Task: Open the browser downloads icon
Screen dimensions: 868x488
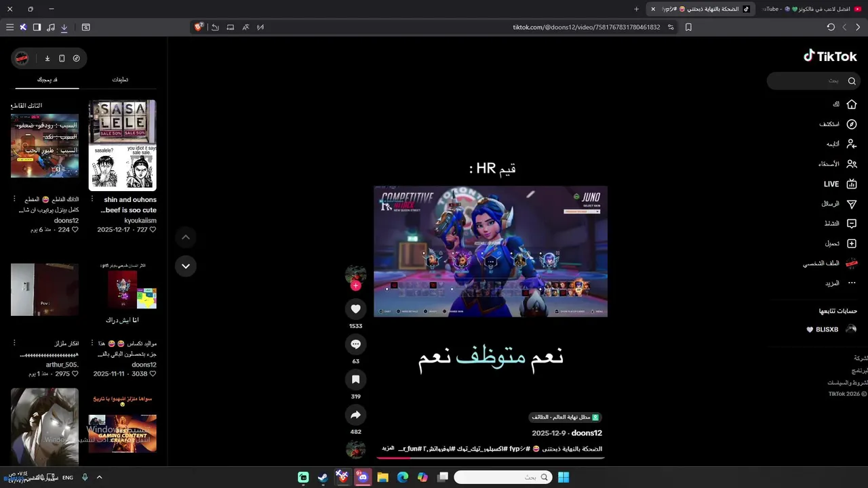Action: coord(64,27)
